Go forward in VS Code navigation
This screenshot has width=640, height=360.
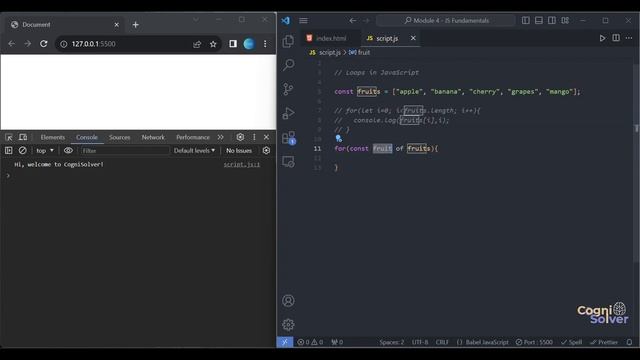pyautogui.click(x=366, y=20)
